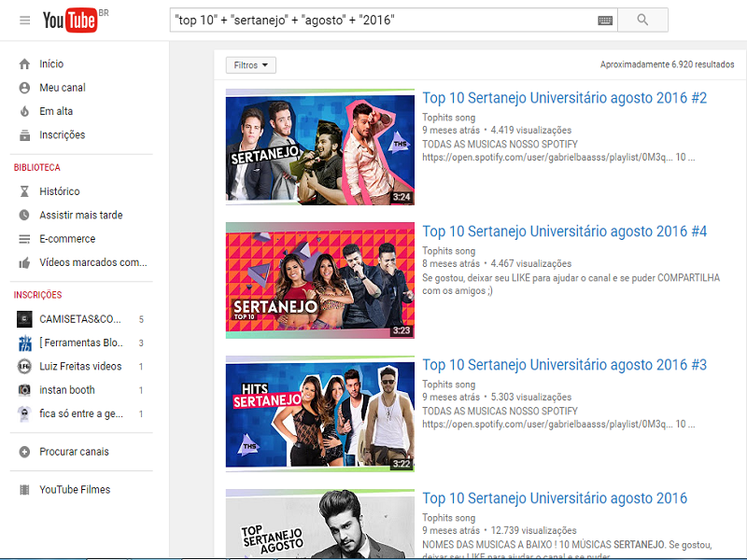Click '4.419 visualizações' view count
Image resolution: width=747 pixels, height=560 pixels.
(x=531, y=130)
